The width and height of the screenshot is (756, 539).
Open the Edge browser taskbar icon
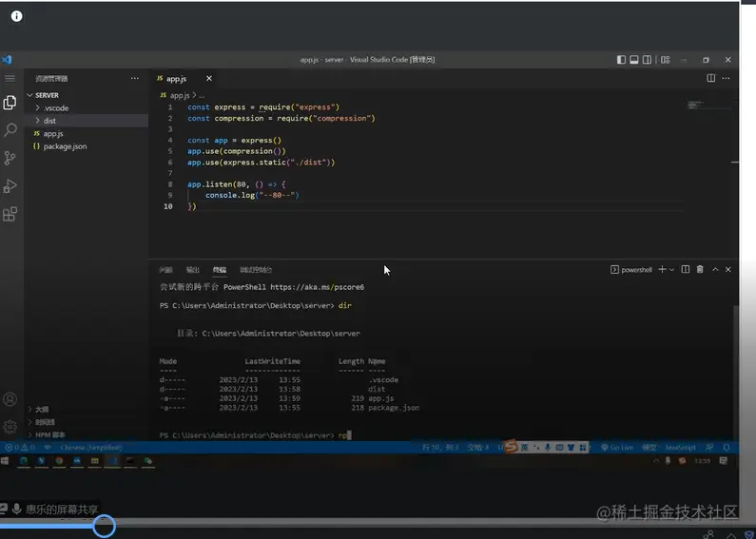coord(23,461)
